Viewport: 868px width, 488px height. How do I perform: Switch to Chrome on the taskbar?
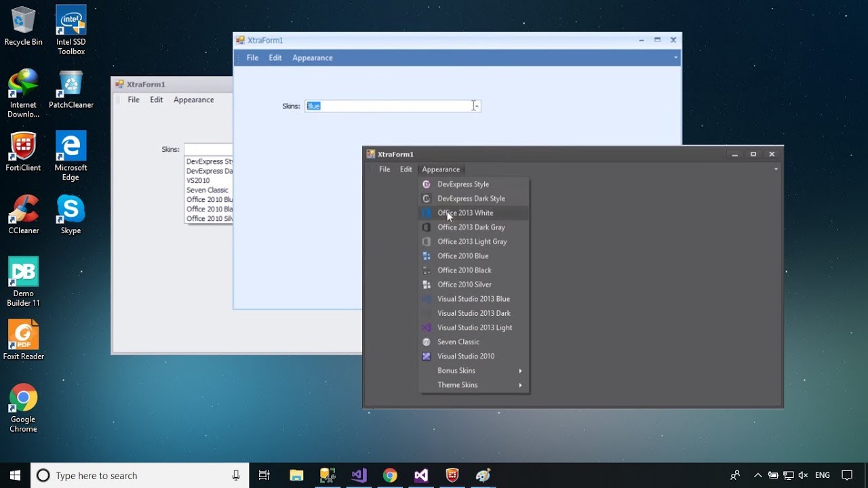390,475
